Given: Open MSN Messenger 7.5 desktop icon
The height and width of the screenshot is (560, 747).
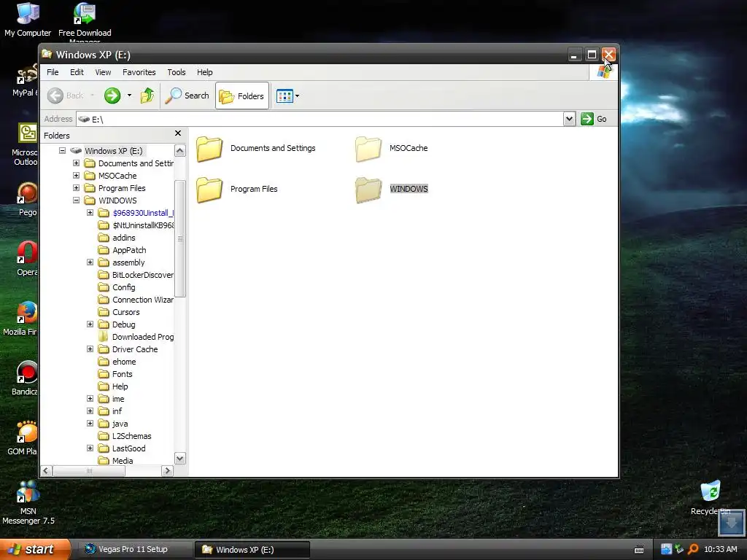Looking at the screenshot, I should [x=28, y=502].
